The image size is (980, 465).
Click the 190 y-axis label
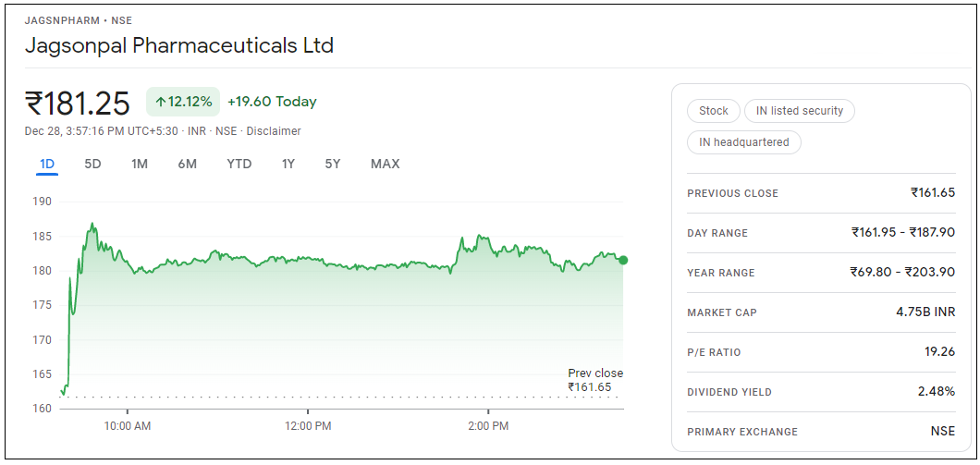pyautogui.click(x=43, y=202)
